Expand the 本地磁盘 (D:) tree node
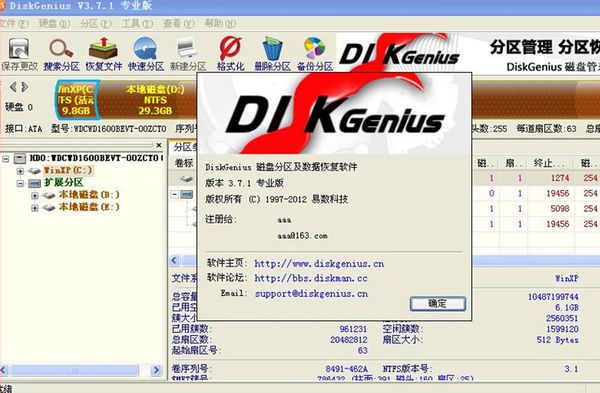This screenshot has height=393, width=600. [35, 196]
